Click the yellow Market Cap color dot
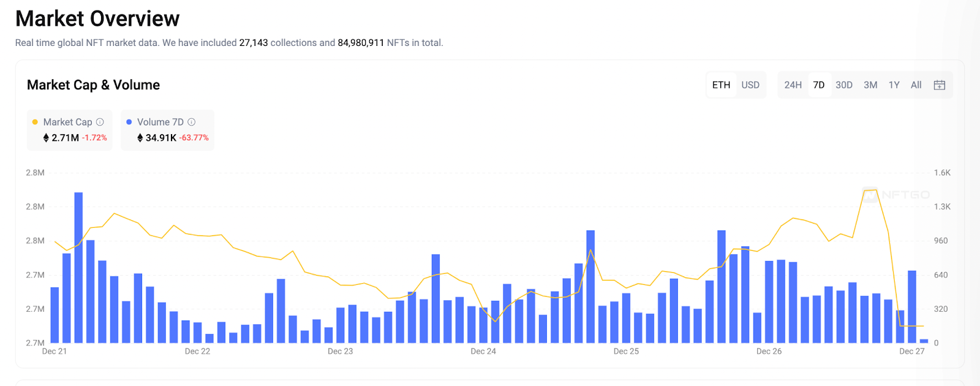 [x=35, y=122]
